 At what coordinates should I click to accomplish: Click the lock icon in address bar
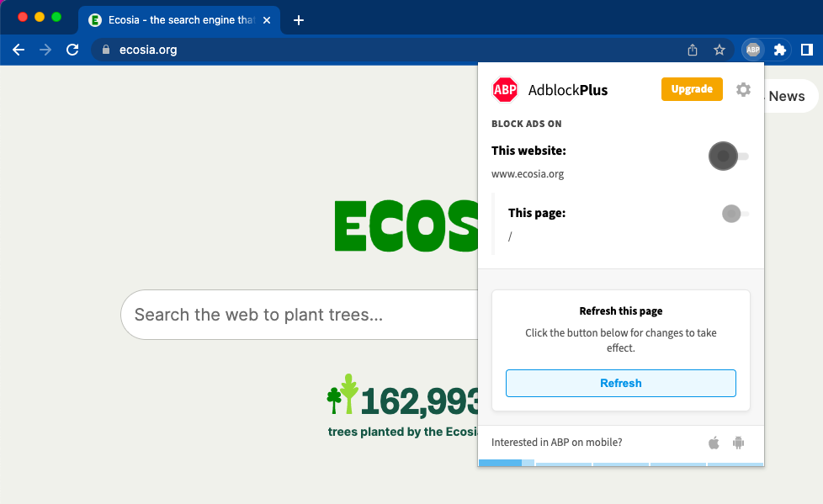106,50
